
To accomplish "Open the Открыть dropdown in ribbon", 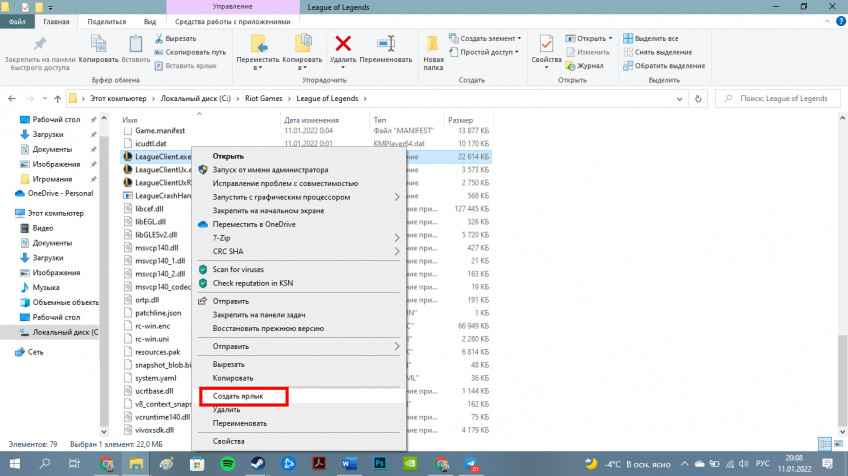I will click(611, 38).
